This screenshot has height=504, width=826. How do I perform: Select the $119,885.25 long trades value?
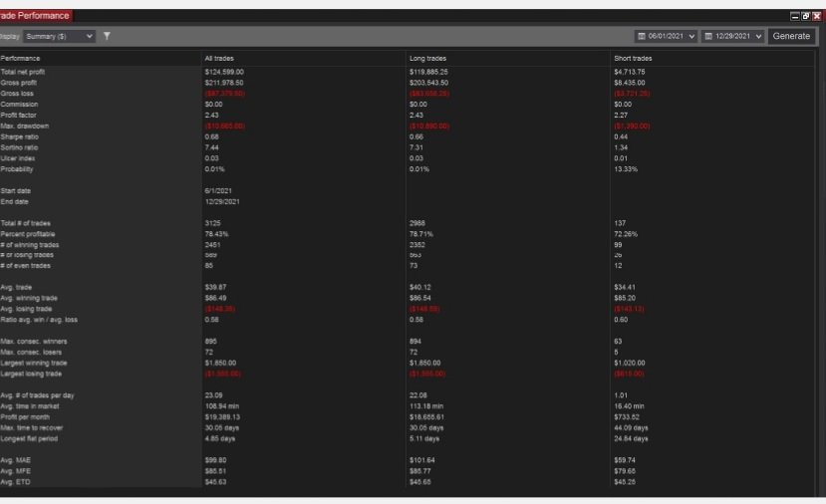(x=428, y=72)
